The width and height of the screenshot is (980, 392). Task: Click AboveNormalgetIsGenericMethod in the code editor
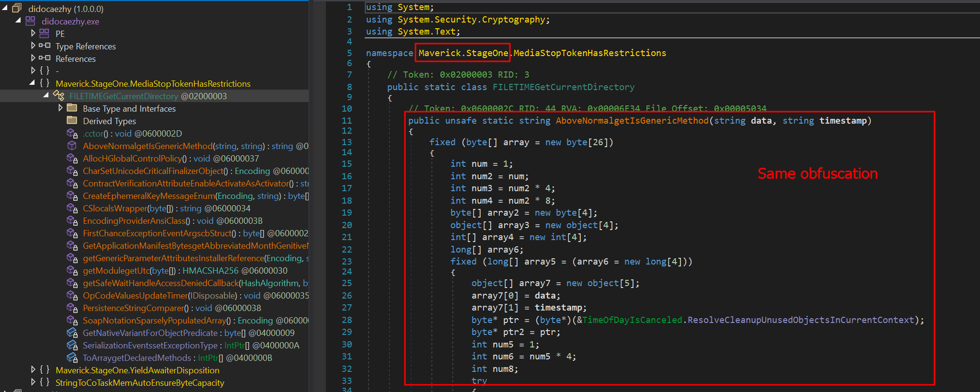(x=632, y=121)
